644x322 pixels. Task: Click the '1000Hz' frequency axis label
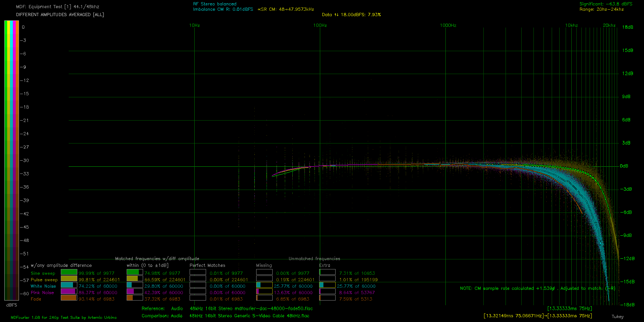(448, 25)
